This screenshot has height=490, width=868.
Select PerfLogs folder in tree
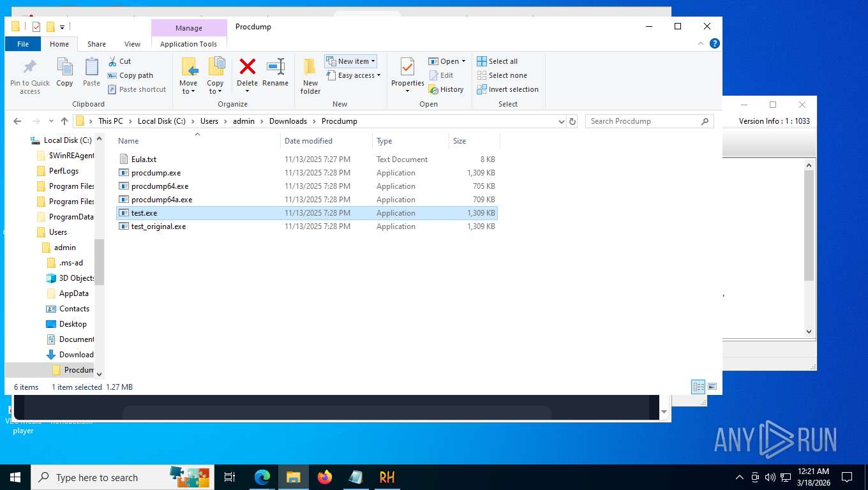click(57, 171)
